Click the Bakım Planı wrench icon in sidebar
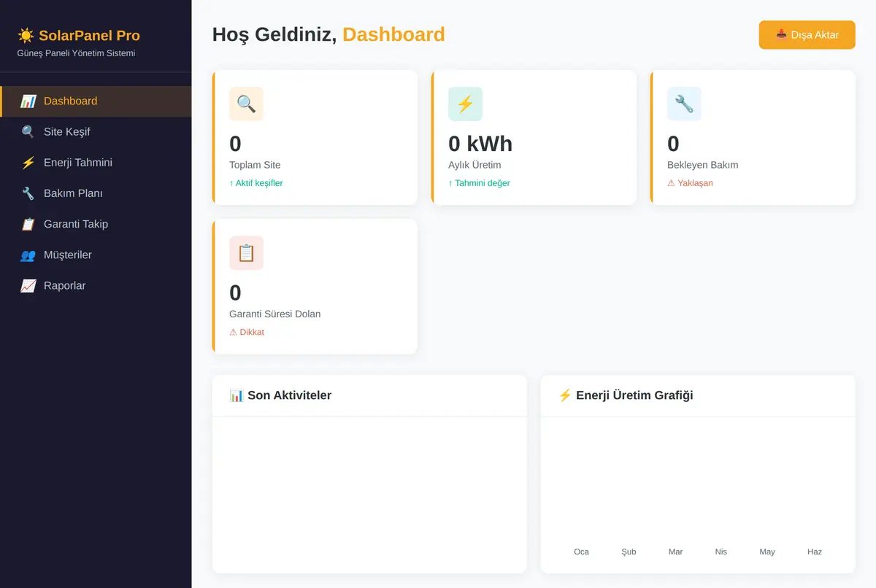Viewport: 876px width, 588px height. click(x=28, y=193)
